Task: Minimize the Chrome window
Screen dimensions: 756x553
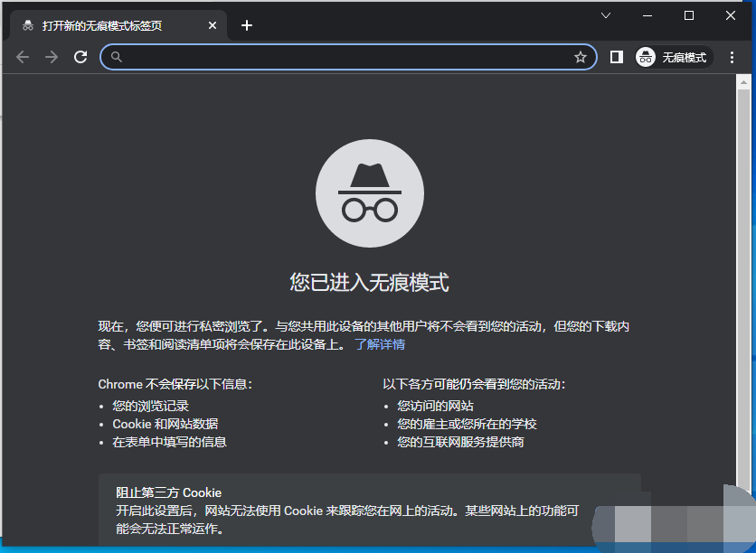Action: (x=647, y=15)
